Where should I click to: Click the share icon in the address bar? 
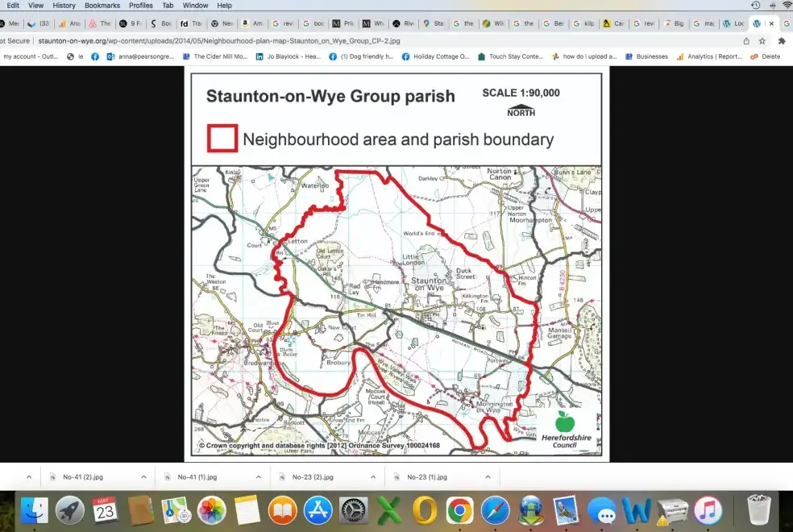(x=746, y=40)
